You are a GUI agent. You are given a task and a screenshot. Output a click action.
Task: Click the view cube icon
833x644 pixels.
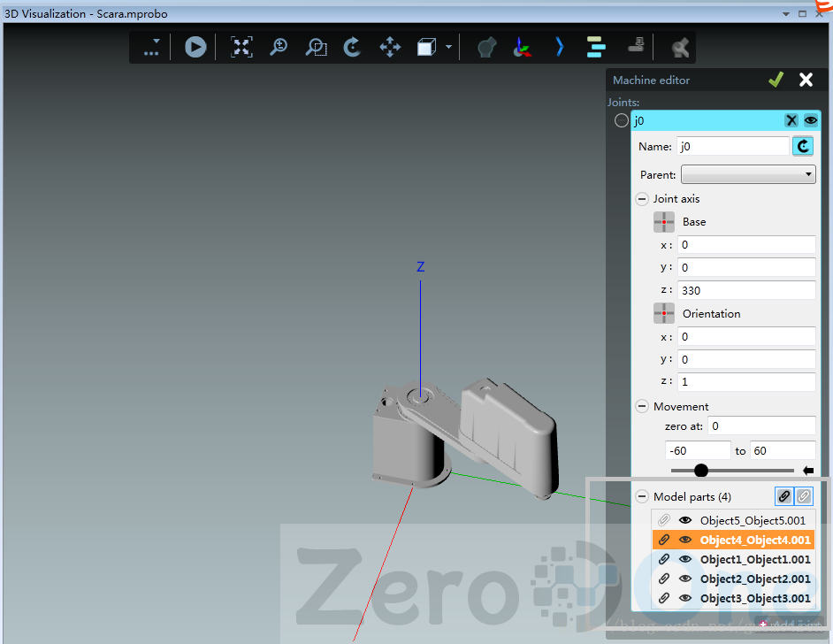point(426,47)
